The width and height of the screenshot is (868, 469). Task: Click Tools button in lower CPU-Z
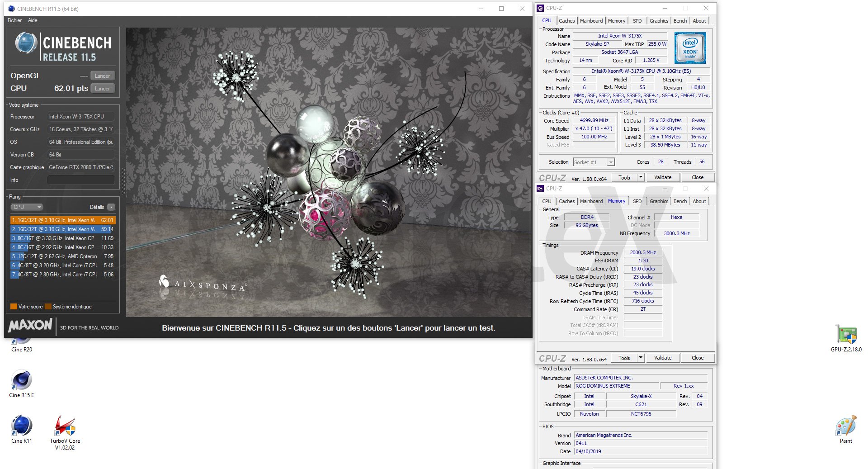coord(624,358)
